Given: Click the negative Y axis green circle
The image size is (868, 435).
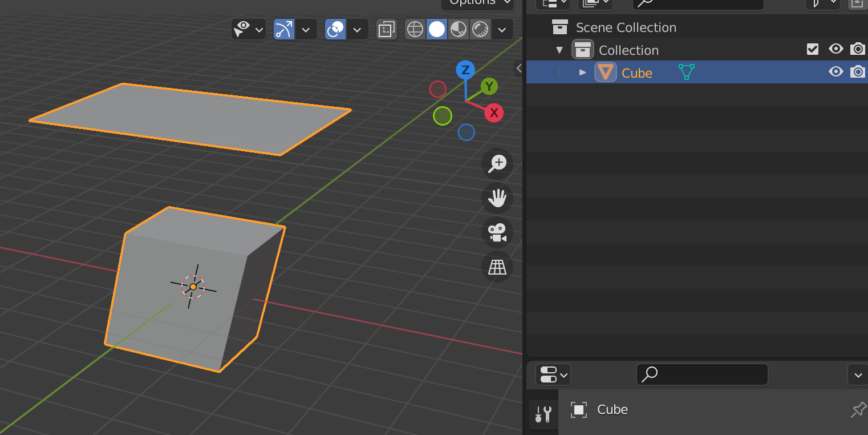Looking at the screenshot, I should 443,116.
